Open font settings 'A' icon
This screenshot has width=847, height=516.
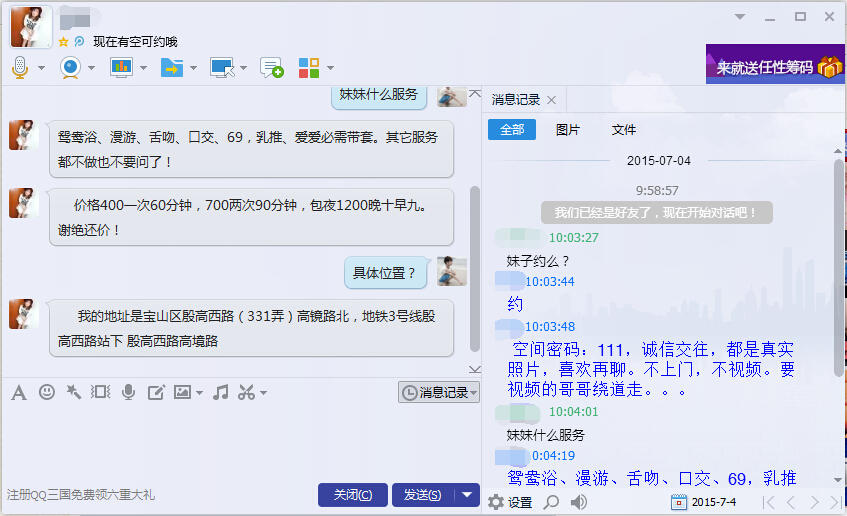pyautogui.click(x=19, y=393)
